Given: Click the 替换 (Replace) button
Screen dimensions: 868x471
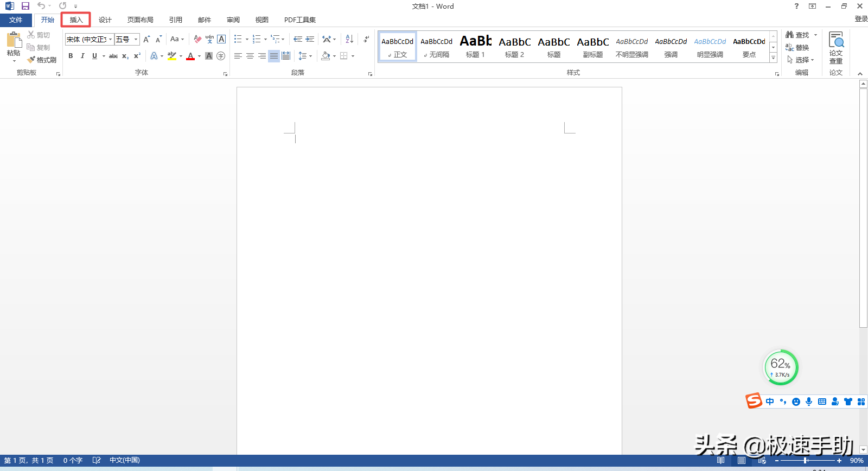Looking at the screenshot, I should pyautogui.click(x=797, y=48).
